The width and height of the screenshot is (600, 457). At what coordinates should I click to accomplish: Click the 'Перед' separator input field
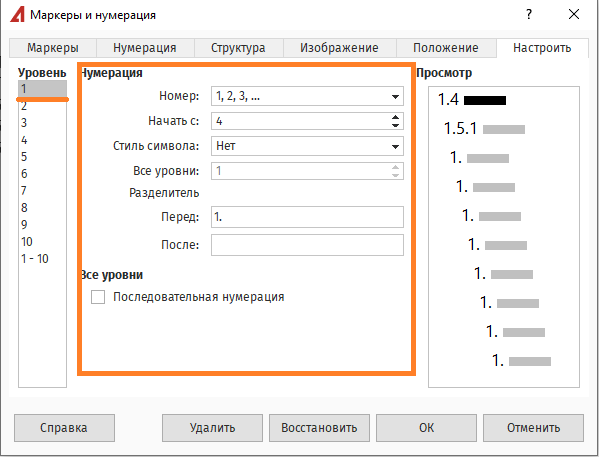[x=306, y=217]
